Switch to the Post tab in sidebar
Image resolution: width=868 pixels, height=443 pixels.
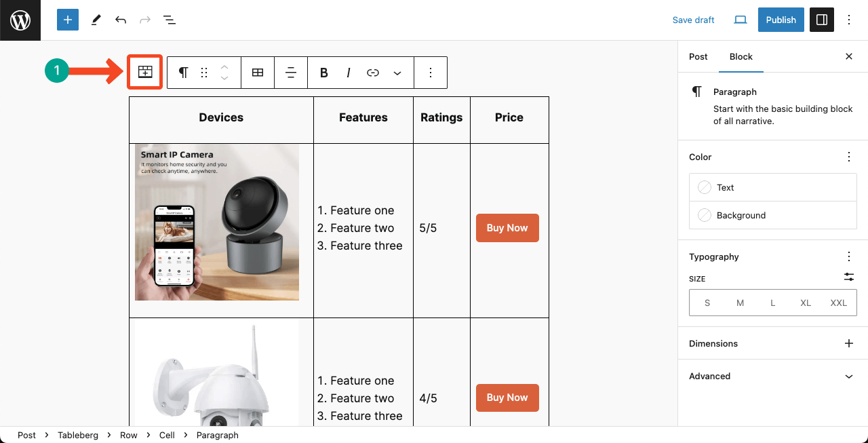tap(698, 57)
